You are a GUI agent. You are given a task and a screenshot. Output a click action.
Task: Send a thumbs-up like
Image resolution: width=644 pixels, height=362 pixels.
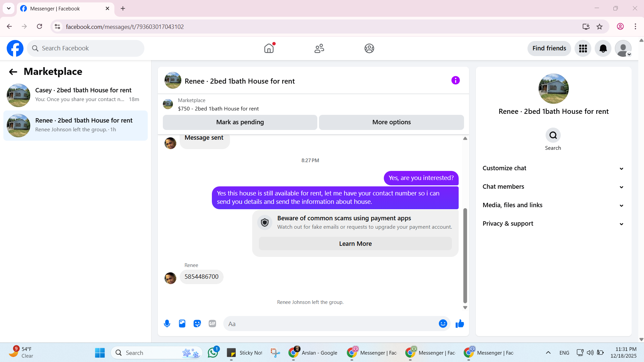pos(460,324)
